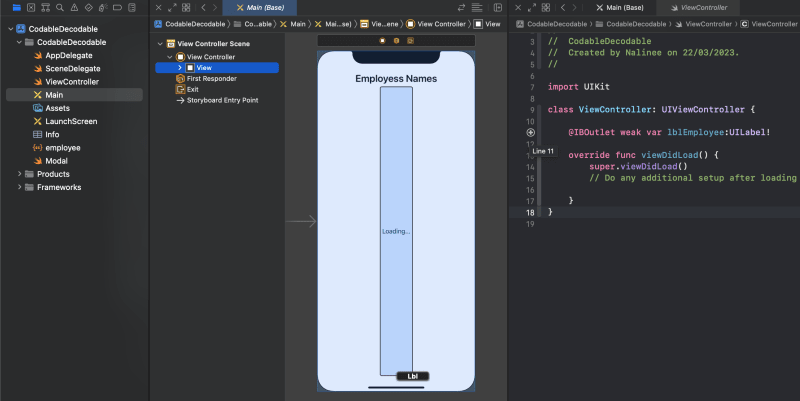
Task: Open the Source Control navigator
Action: [x=31, y=8]
